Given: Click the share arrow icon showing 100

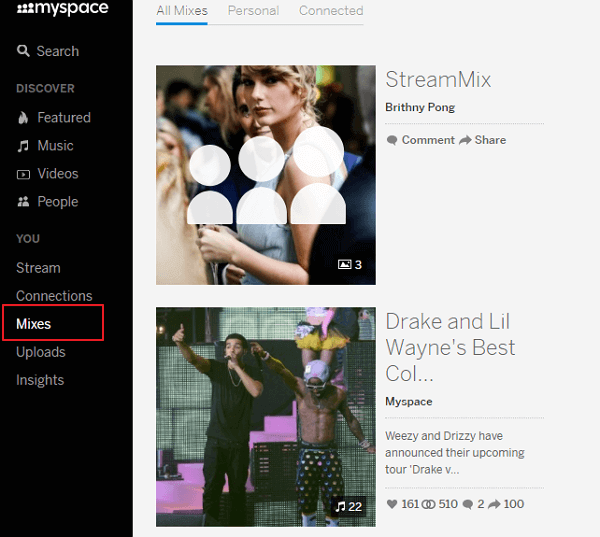Looking at the screenshot, I should tap(494, 504).
